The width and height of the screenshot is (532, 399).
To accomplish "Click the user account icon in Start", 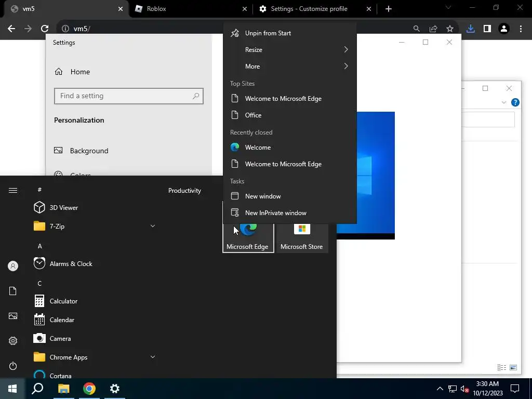I will (13, 266).
